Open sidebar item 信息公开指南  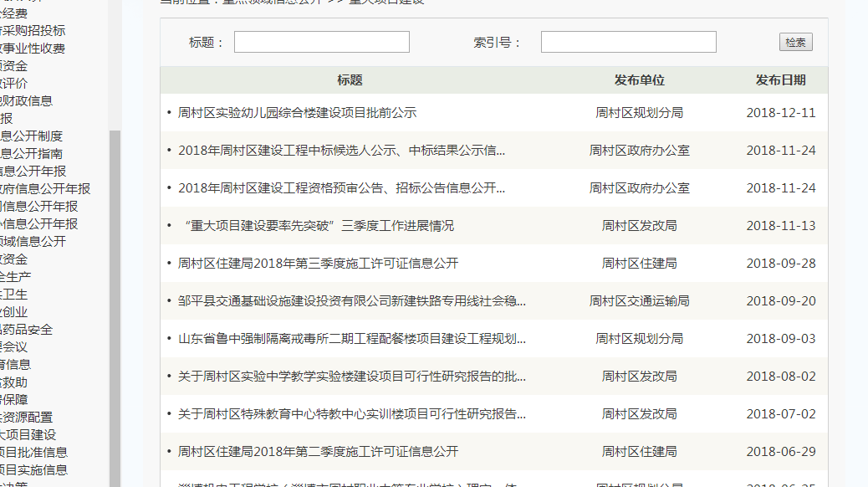[32, 154]
